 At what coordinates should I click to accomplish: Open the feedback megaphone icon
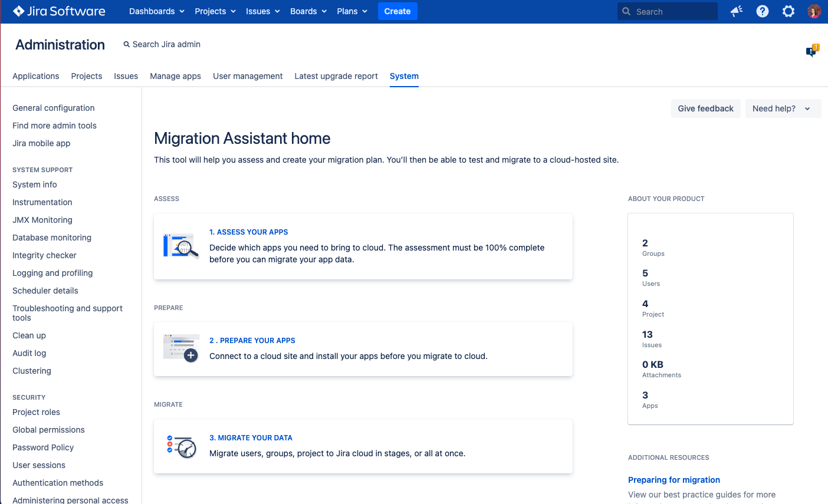point(737,11)
